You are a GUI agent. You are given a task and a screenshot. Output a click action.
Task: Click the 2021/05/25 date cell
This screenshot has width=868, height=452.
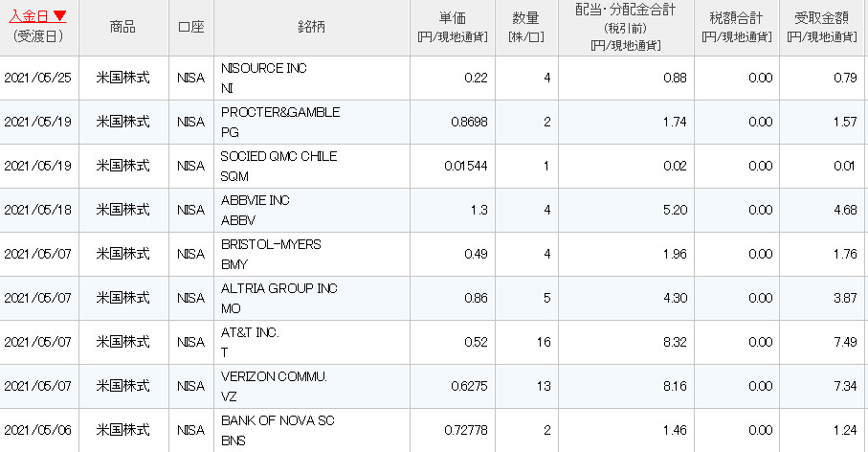37,78
